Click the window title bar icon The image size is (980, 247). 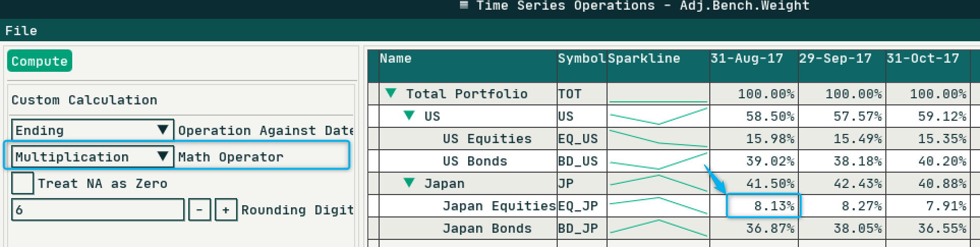coord(464,5)
